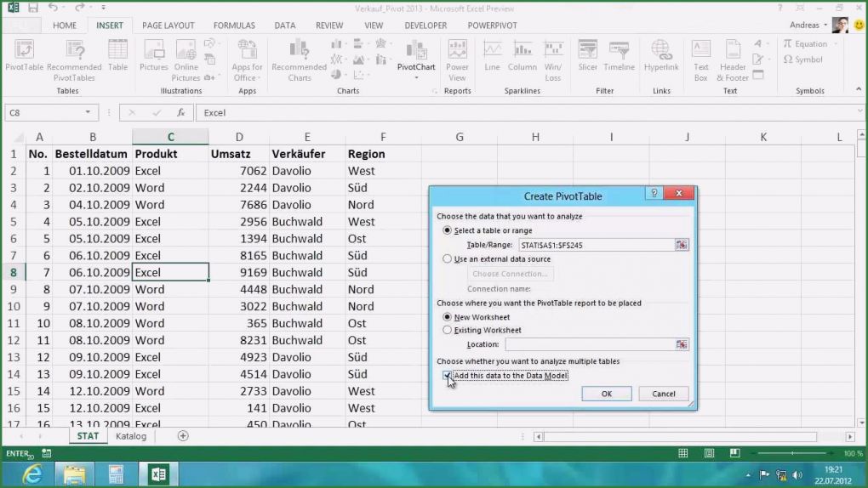The image size is (868, 488).
Task: Click the Pictures icon
Action: 153,56
